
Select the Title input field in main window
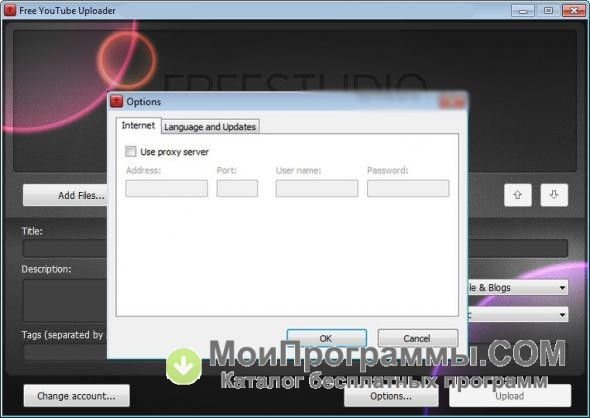click(x=65, y=249)
